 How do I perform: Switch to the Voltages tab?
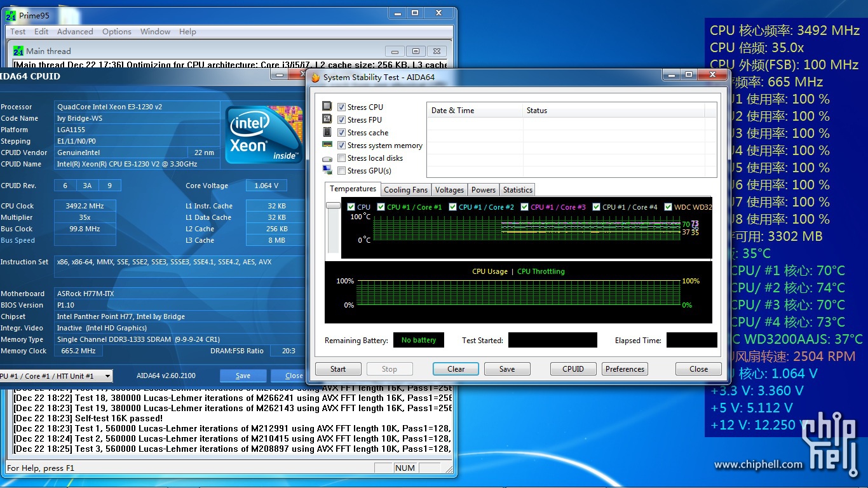point(449,190)
